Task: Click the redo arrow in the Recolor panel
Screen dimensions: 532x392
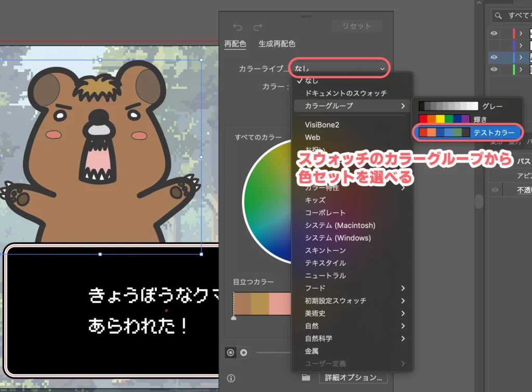Action: [x=258, y=28]
